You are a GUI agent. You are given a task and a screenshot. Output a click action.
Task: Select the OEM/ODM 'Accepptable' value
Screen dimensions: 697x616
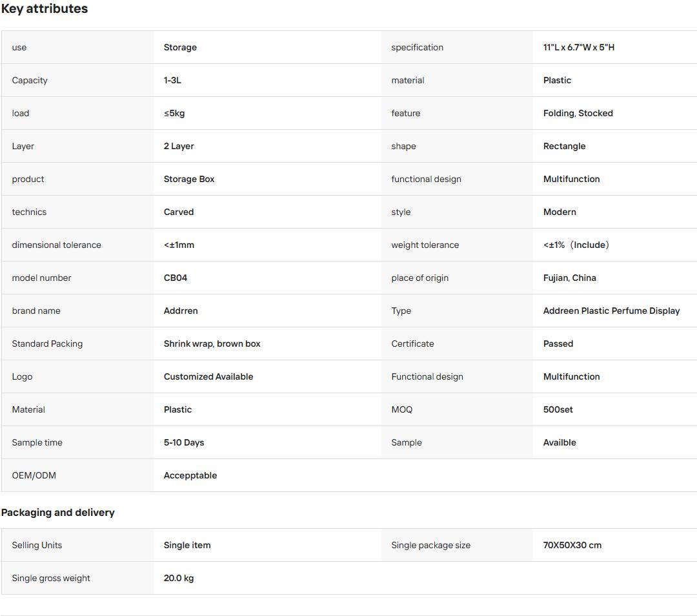point(190,475)
